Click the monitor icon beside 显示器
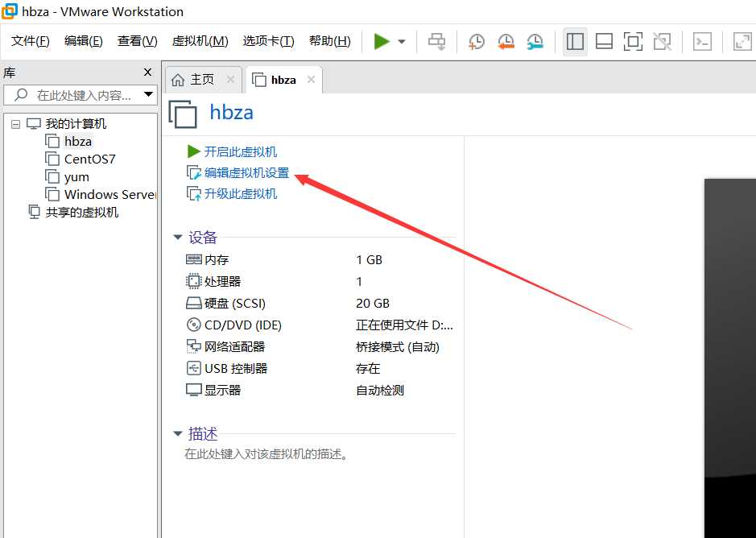 pyautogui.click(x=193, y=390)
